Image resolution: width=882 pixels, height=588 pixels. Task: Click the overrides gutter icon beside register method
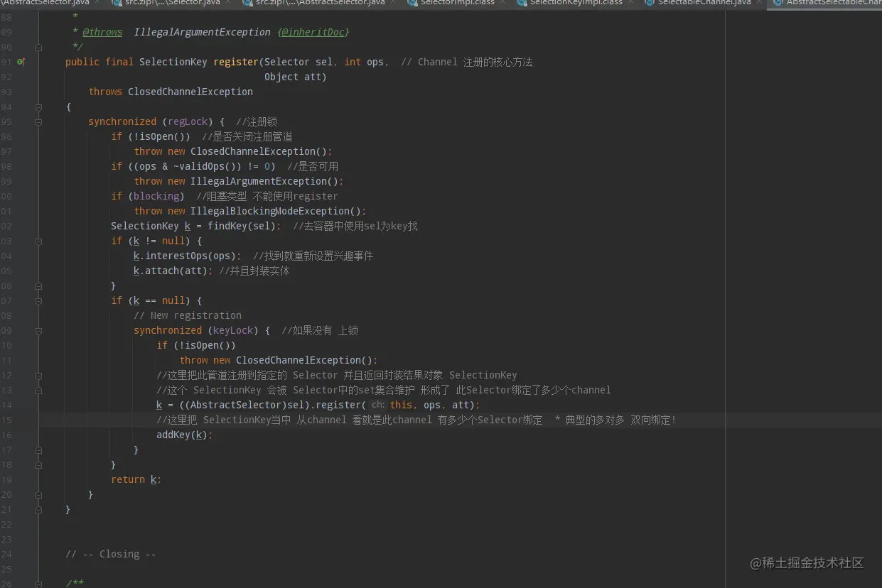[x=21, y=62]
